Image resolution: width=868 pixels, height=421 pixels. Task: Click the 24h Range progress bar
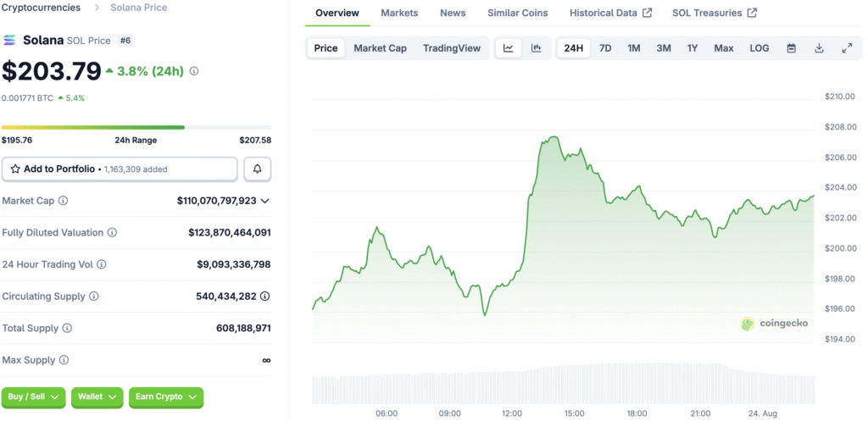coord(136,127)
